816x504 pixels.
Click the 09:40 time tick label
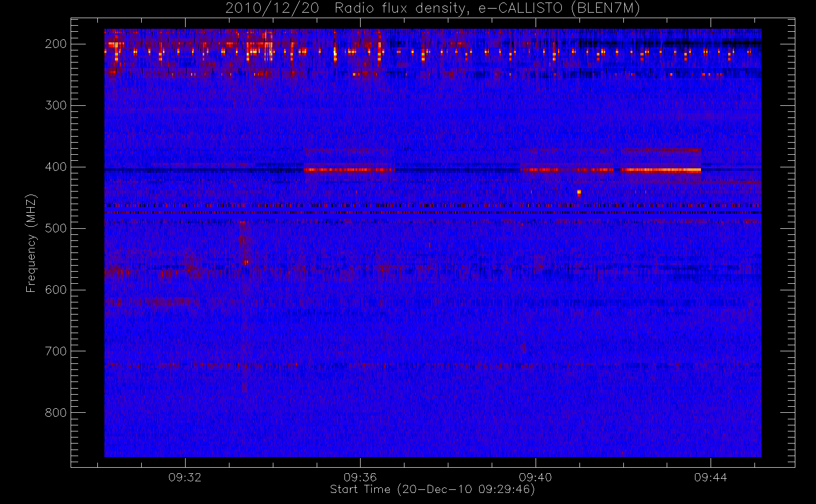[536, 477]
